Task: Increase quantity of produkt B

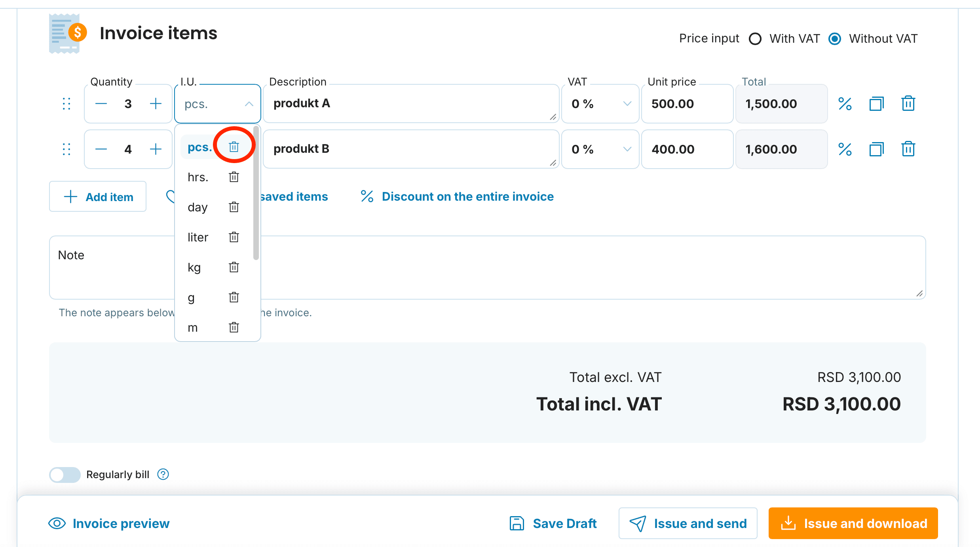Action: coord(156,149)
